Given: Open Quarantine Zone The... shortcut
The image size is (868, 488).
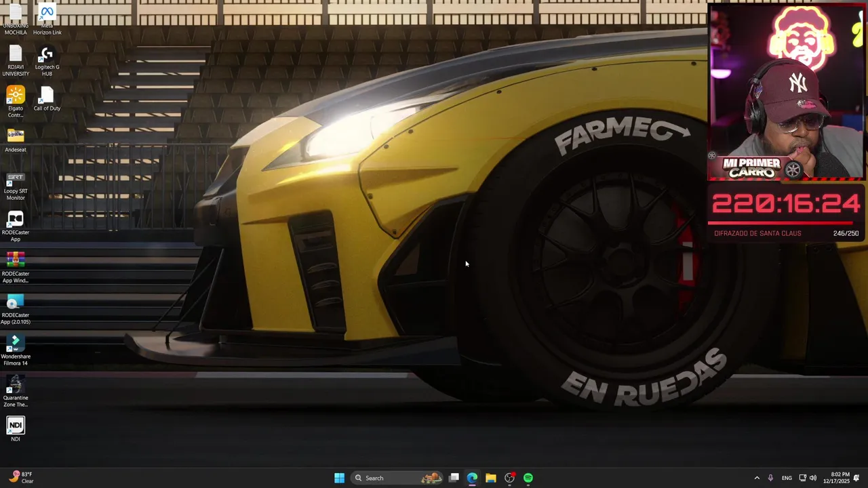Looking at the screenshot, I should (x=16, y=392).
